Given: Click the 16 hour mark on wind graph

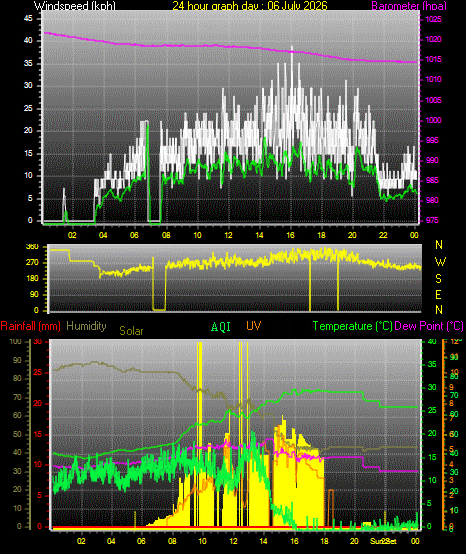Looking at the screenshot, I should coord(290,235).
